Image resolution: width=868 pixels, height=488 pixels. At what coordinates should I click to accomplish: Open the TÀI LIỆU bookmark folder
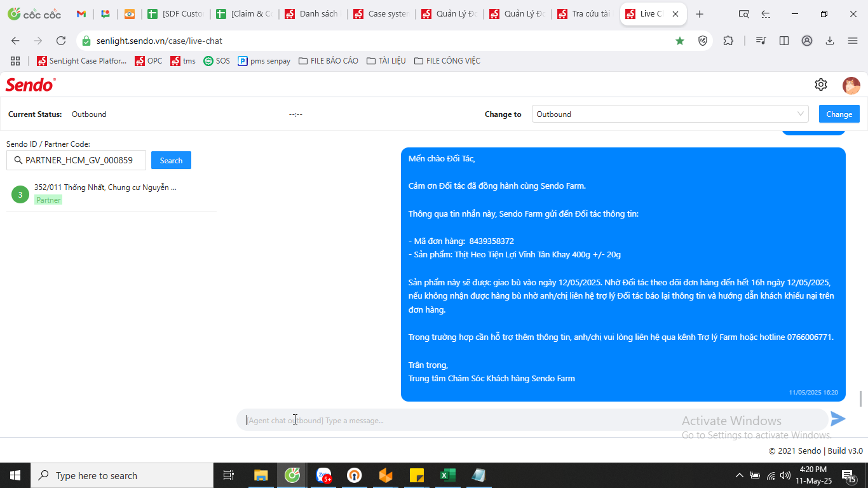point(386,61)
